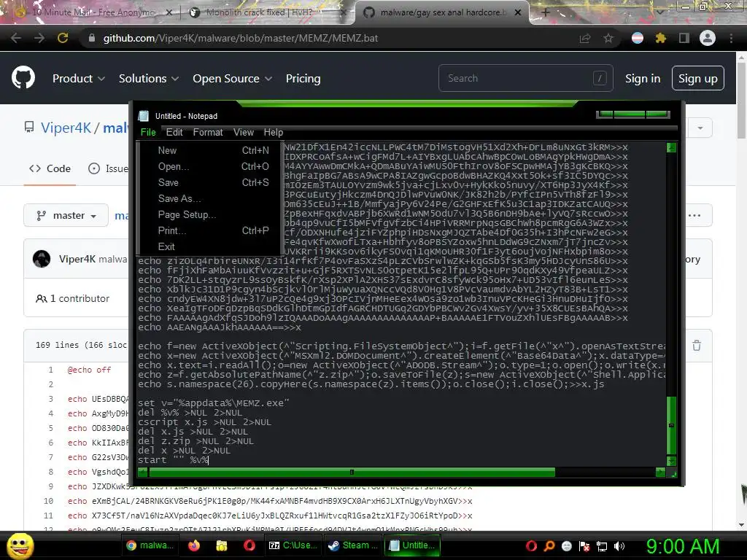
Task: Click Sign up button
Action: tap(698, 78)
